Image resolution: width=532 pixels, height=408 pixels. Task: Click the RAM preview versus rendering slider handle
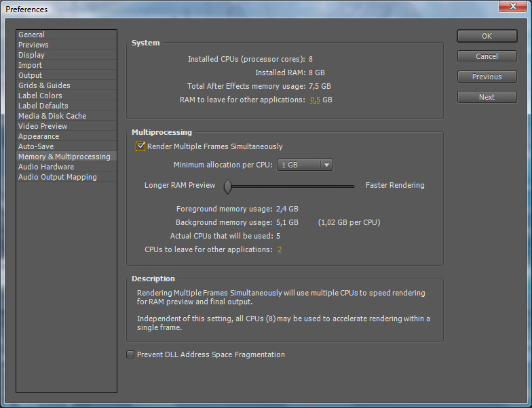pyautogui.click(x=229, y=185)
